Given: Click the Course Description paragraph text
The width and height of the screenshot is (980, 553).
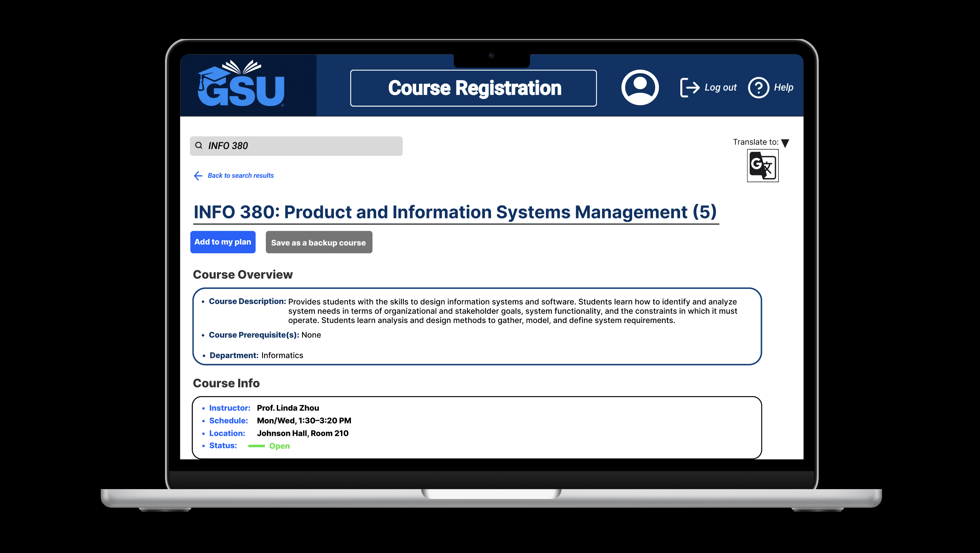Looking at the screenshot, I should [x=512, y=311].
